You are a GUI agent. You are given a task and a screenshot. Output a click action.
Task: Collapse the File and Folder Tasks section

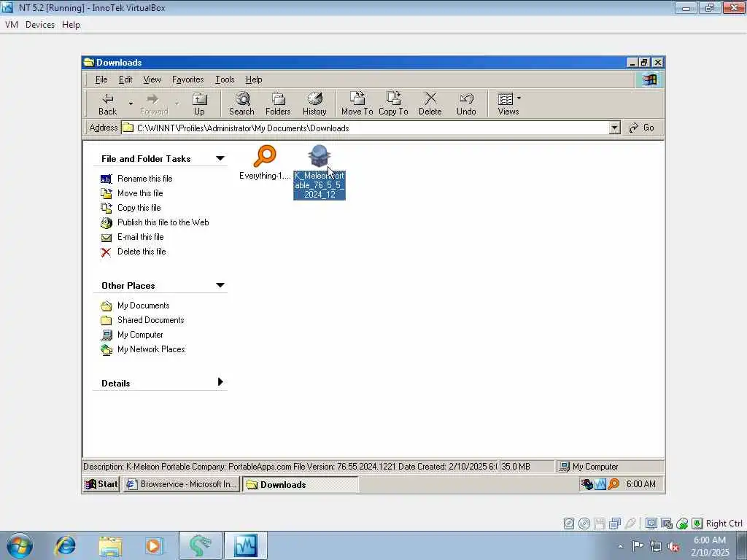coord(220,158)
